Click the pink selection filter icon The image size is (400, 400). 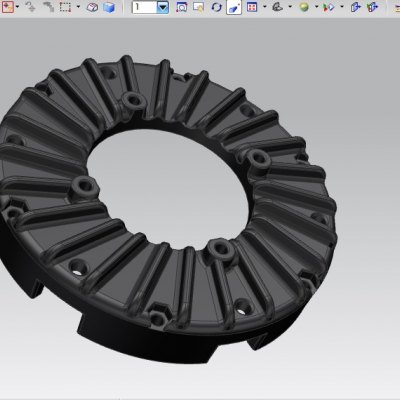[8, 6]
